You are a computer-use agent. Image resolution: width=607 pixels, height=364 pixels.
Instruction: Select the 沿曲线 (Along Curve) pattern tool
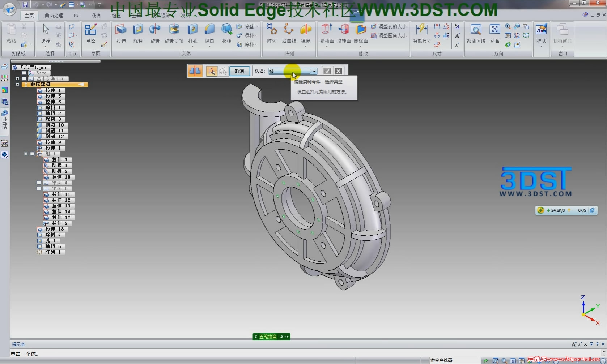(x=289, y=34)
